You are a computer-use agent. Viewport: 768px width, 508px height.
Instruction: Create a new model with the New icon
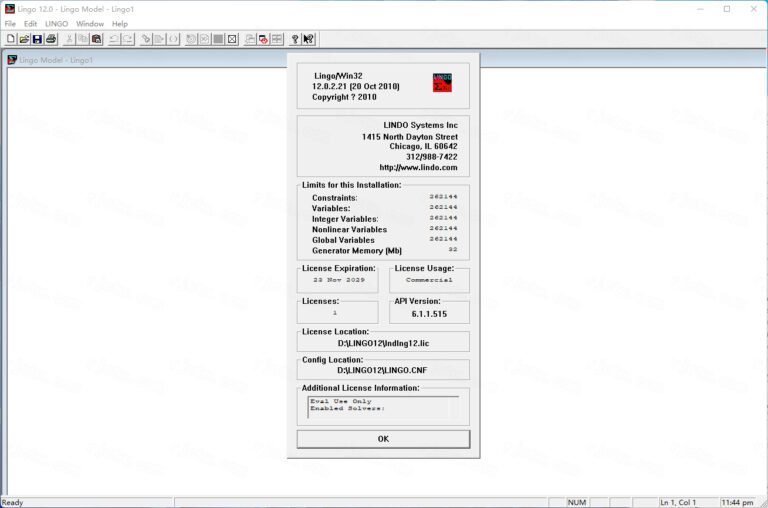click(11, 39)
